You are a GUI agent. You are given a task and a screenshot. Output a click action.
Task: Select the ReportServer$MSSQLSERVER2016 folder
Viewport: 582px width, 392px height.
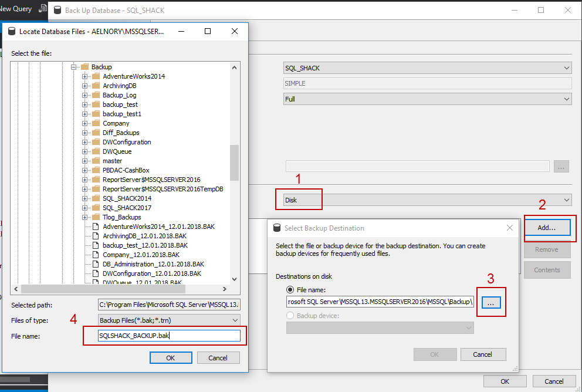(151, 180)
